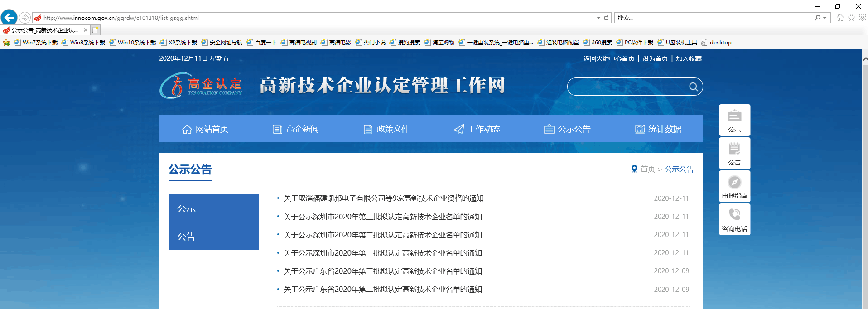Open Win7系统下载 bookmark
Screen dimensions: 868x309
pos(36,43)
